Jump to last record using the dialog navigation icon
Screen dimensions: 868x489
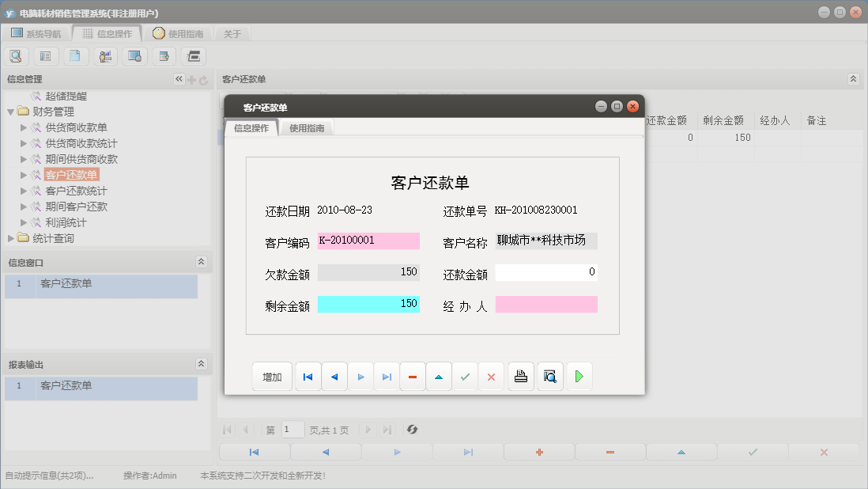387,377
